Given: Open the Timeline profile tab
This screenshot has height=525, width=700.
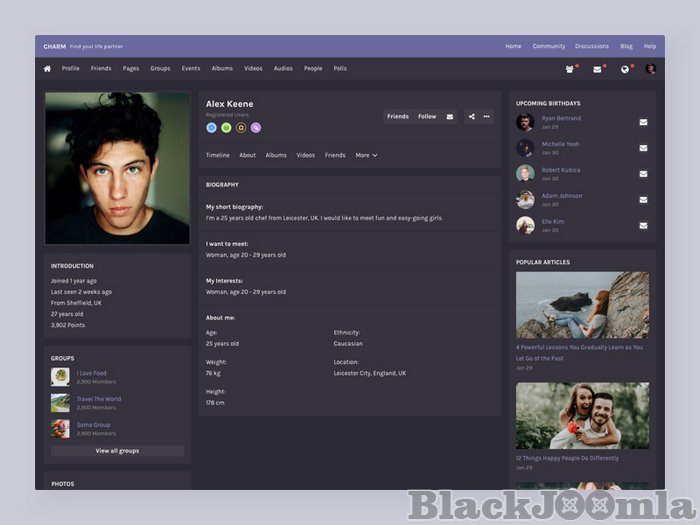Looking at the screenshot, I should tap(217, 155).
